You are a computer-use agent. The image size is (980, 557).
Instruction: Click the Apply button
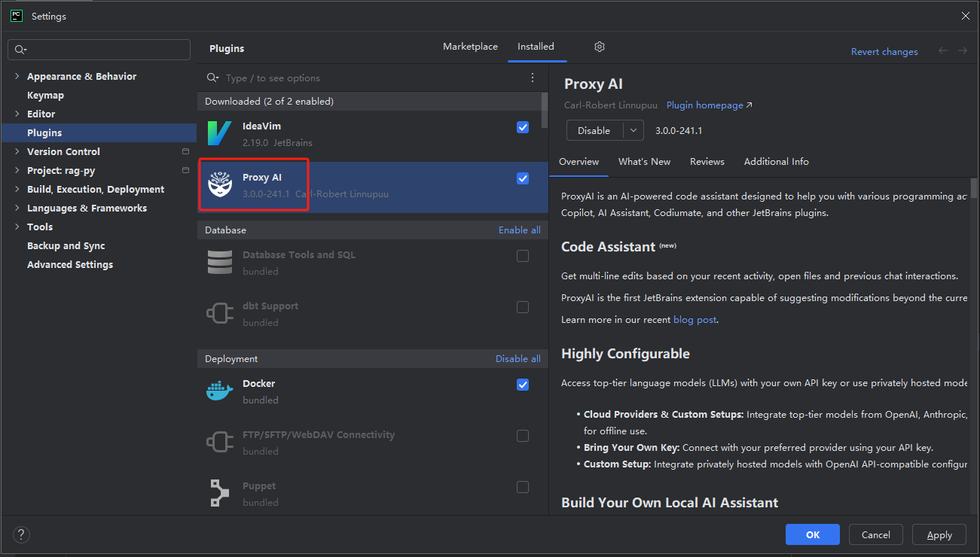(x=939, y=534)
